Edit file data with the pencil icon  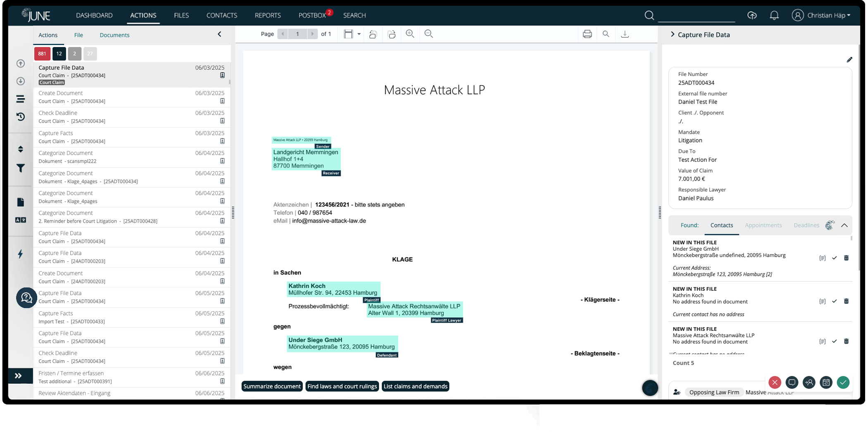pos(849,60)
